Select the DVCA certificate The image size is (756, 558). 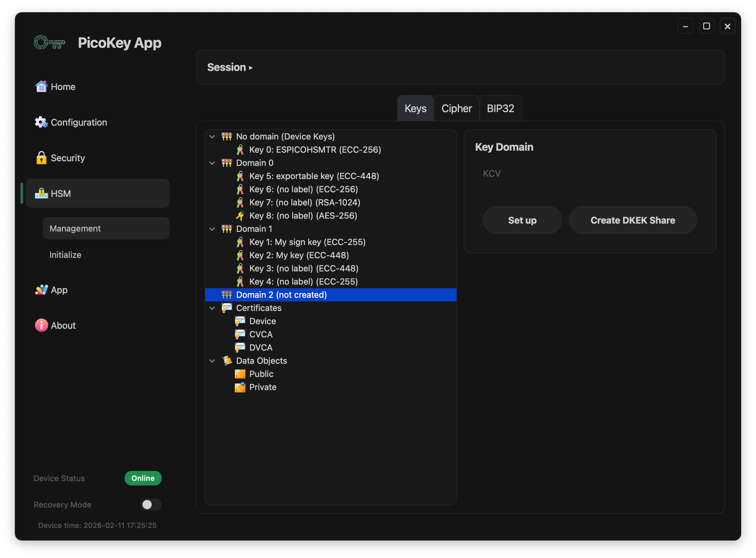coord(260,347)
